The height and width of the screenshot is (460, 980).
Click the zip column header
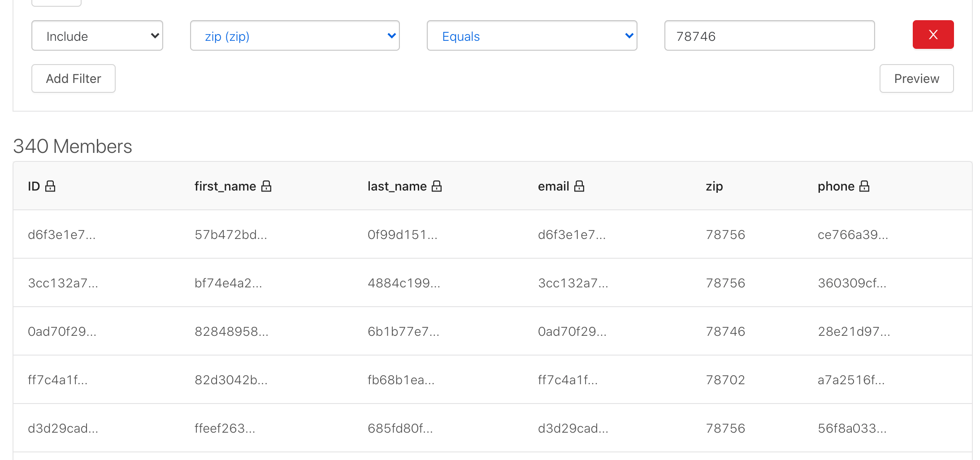714,186
